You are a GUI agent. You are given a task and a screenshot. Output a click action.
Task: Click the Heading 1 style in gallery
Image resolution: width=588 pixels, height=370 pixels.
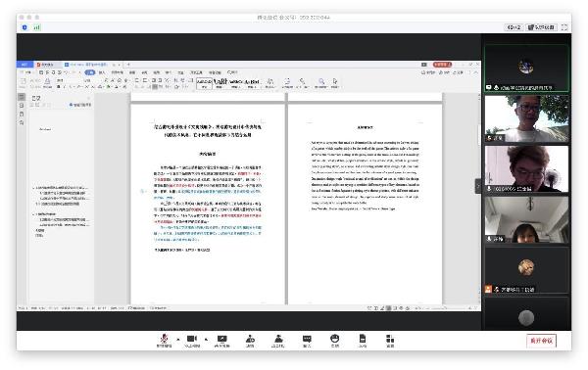pos(220,83)
